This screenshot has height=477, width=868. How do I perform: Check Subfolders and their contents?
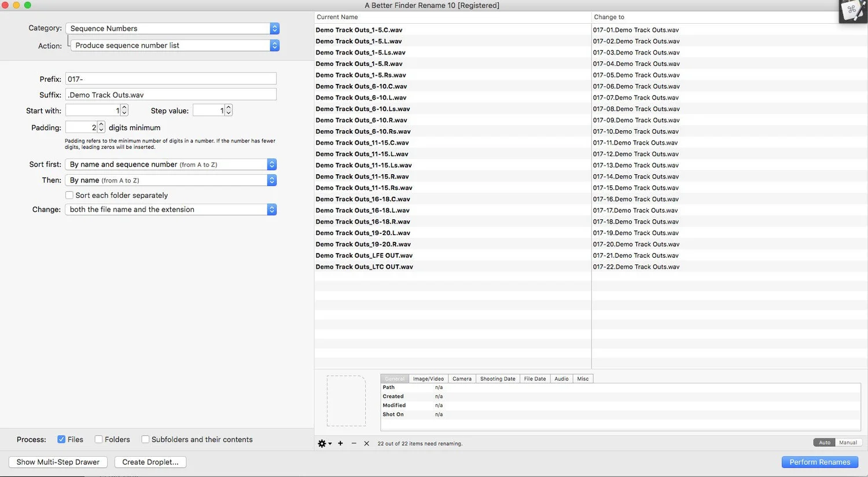coord(145,439)
